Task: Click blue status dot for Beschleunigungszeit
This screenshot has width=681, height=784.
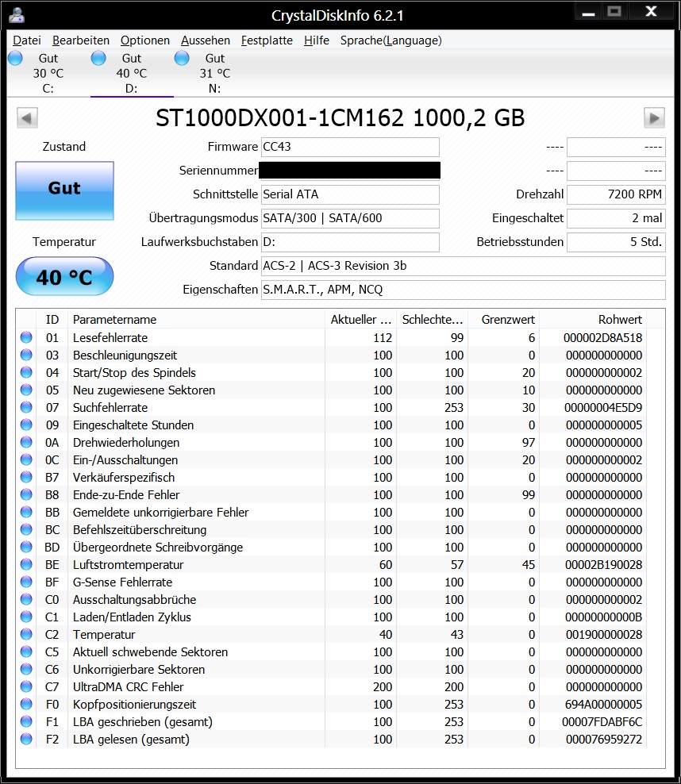Action: click(26, 355)
